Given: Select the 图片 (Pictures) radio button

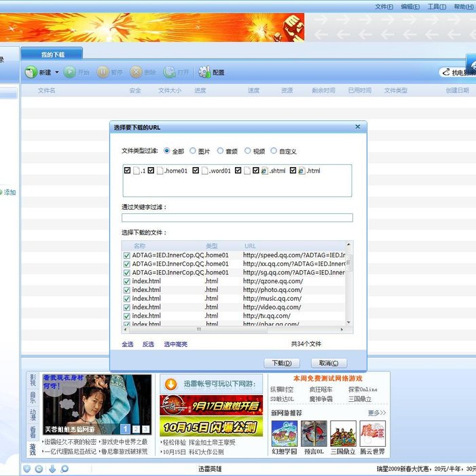Looking at the screenshot, I should 193,151.
